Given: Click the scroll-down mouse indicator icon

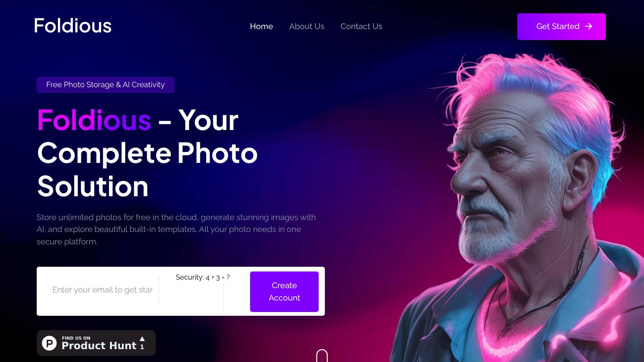Looking at the screenshot, I should 322,356.
